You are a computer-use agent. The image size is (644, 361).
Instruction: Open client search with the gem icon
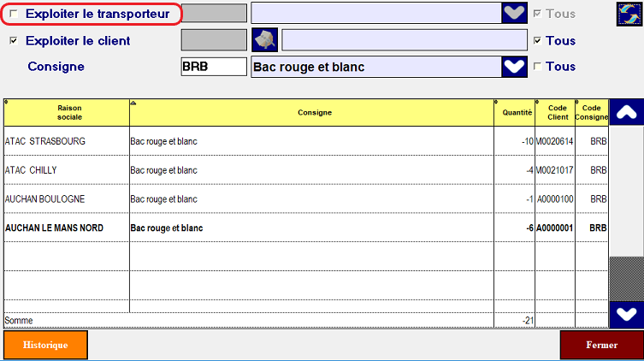[x=264, y=40]
